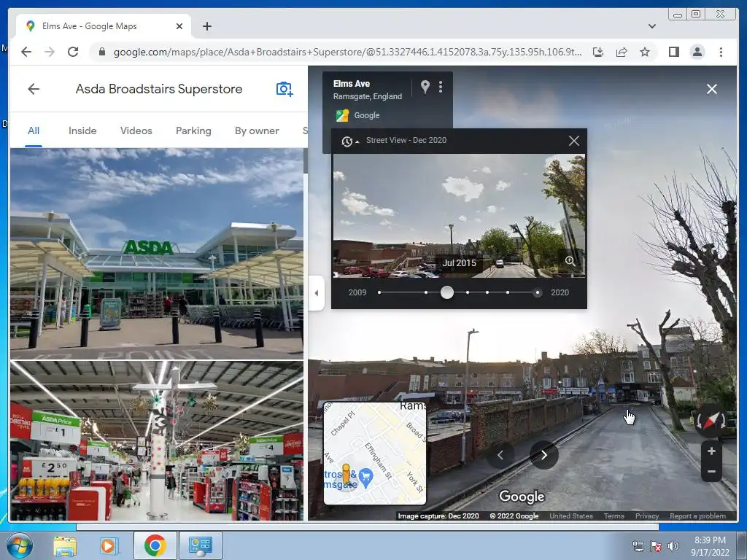
Task: Bookmark this page with the star icon
Action: pos(645,52)
